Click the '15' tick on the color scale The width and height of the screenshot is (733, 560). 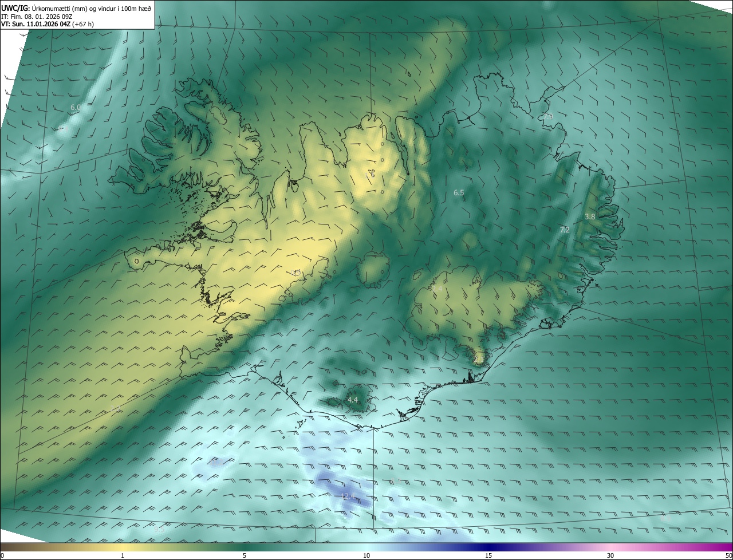click(x=488, y=555)
